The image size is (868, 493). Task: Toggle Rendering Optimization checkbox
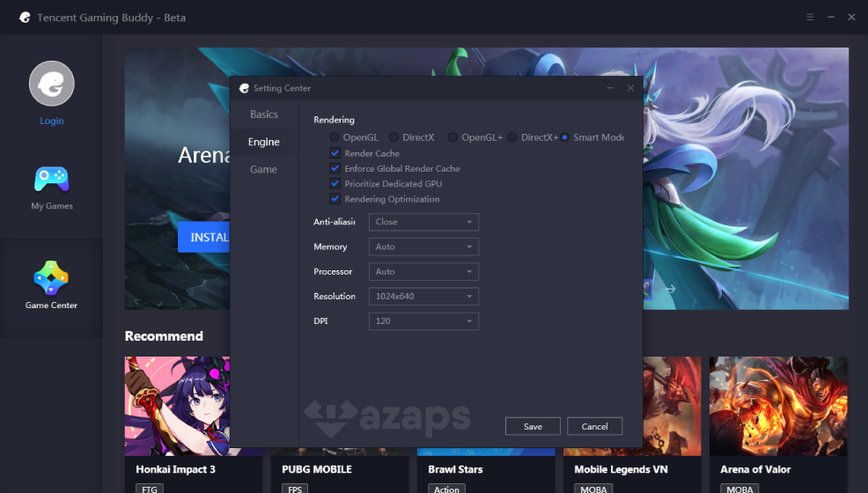pos(335,199)
